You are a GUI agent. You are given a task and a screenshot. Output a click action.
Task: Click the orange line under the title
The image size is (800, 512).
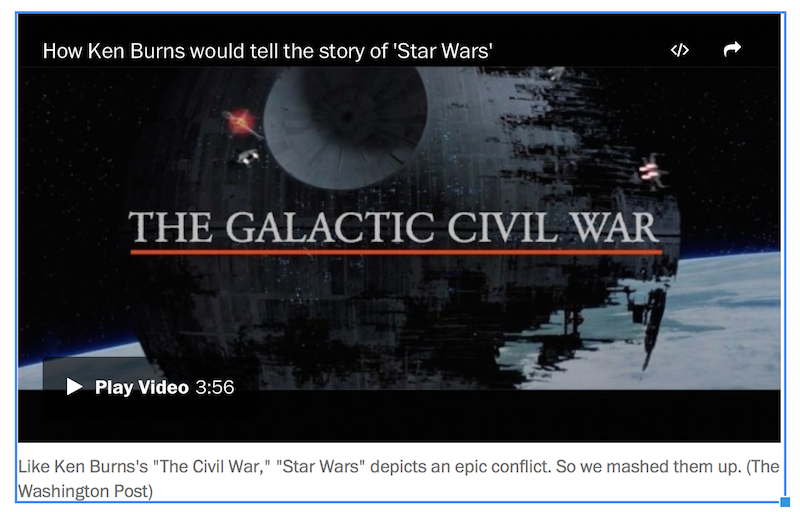click(x=396, y=252)
